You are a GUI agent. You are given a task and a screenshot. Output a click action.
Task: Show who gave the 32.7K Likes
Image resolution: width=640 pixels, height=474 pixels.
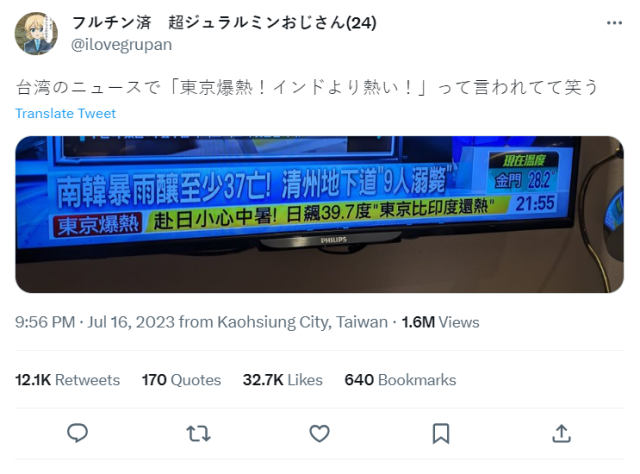point(282,380)
